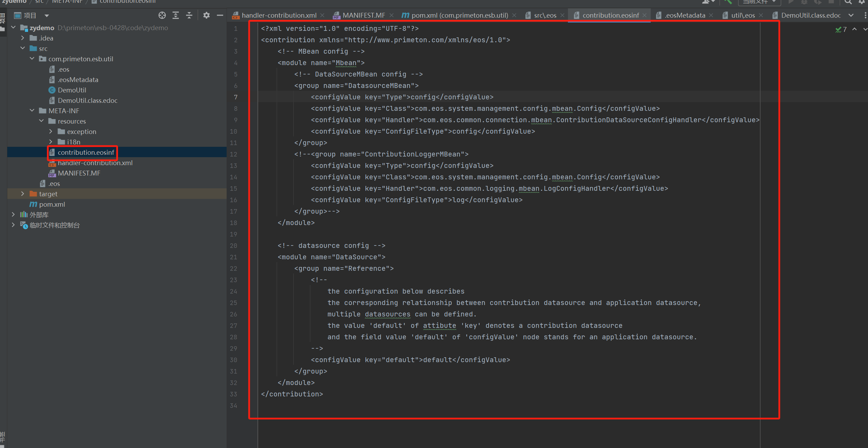Switch to the MANIFEST.MF tab

[363, 16]
